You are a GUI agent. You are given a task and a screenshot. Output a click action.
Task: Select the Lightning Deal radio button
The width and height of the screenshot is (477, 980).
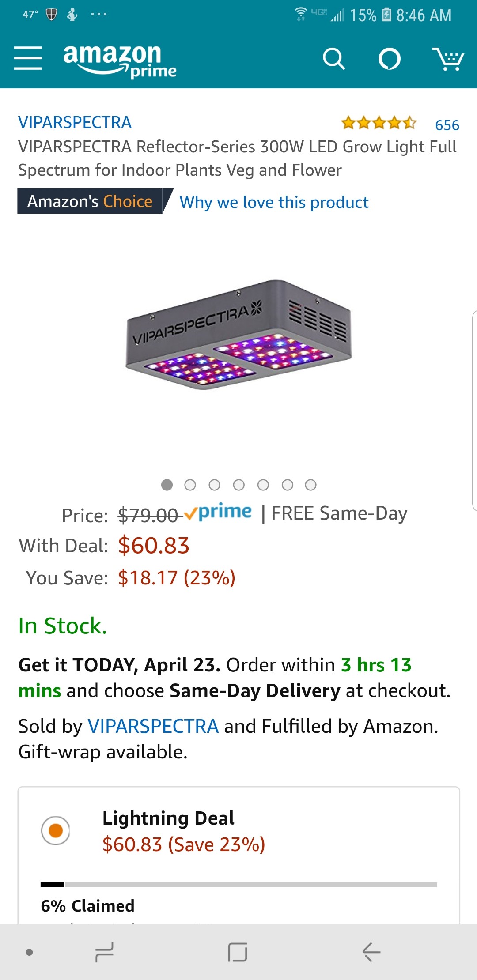point(56,830)
